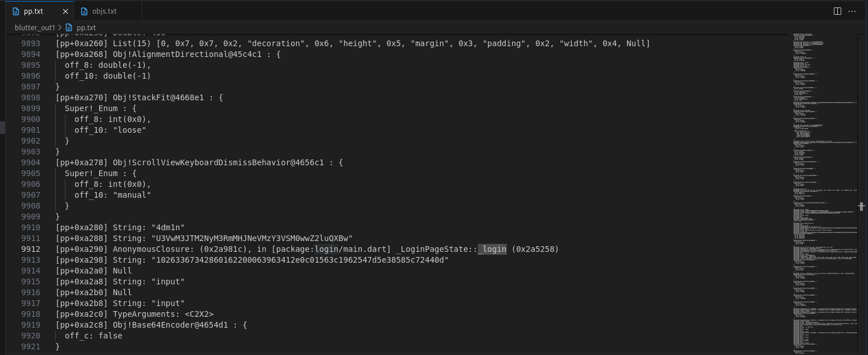Select the pp.txt tab
Viewport: 868px width, 355px height.
tap(33, 11)
